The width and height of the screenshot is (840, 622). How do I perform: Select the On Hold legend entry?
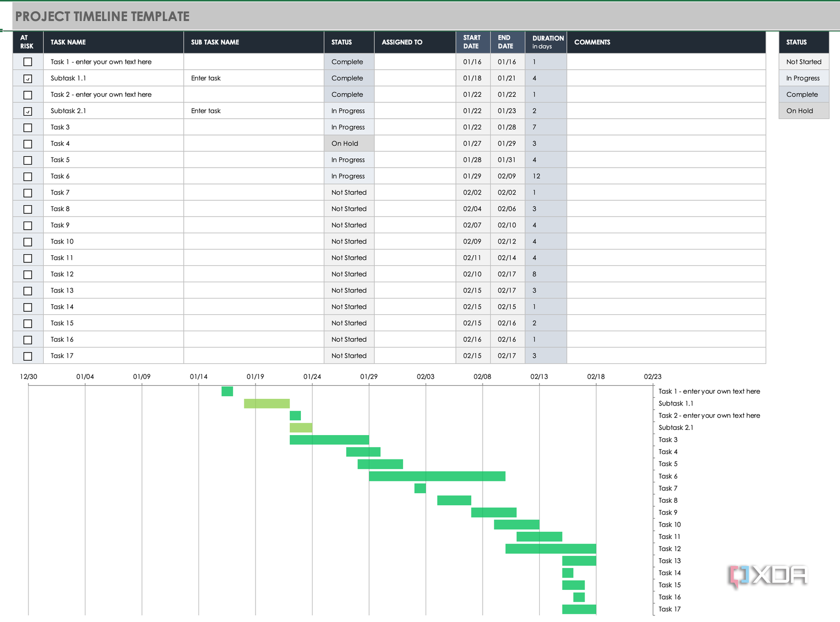(804, 111)
